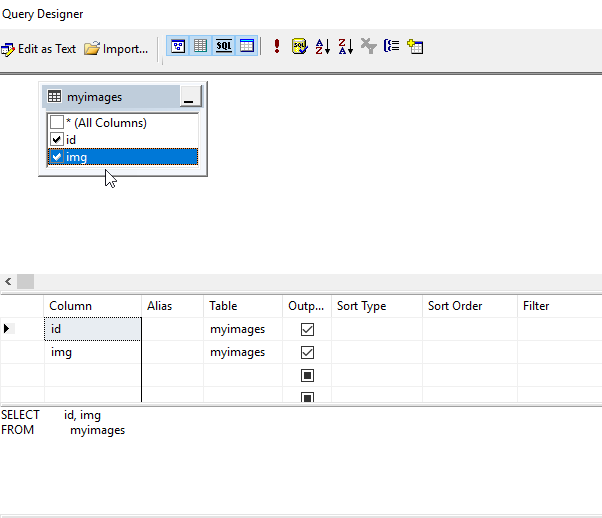Screen dimensions: 602x518
Task: Click the Edit as Text button
Action: click(39, 47)
